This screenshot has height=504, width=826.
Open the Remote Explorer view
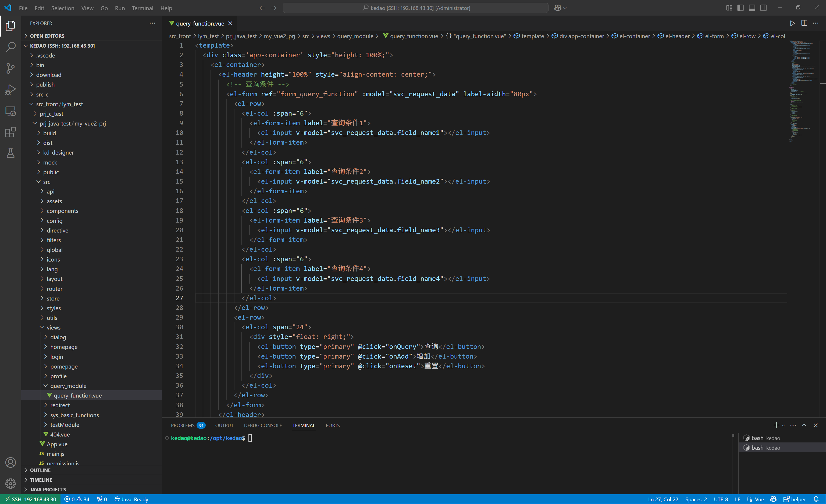click(x=10, y=111)
